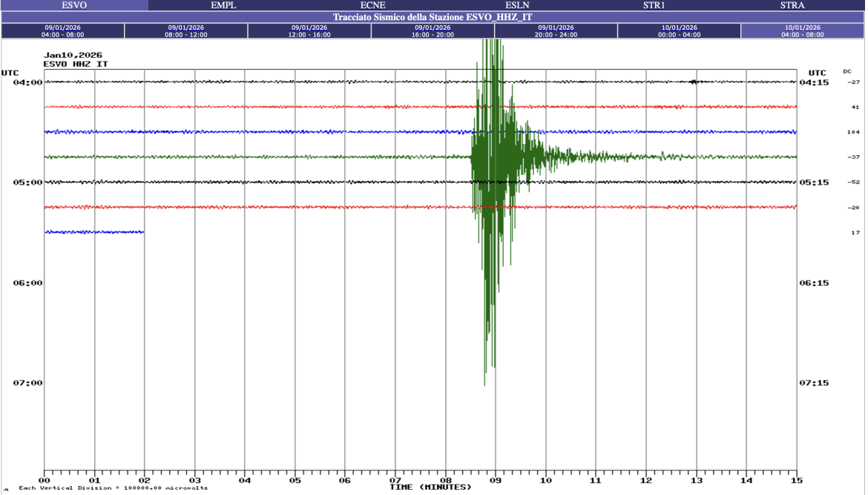
Task: Click the short blue trace segment
Action: coord(94,232)
